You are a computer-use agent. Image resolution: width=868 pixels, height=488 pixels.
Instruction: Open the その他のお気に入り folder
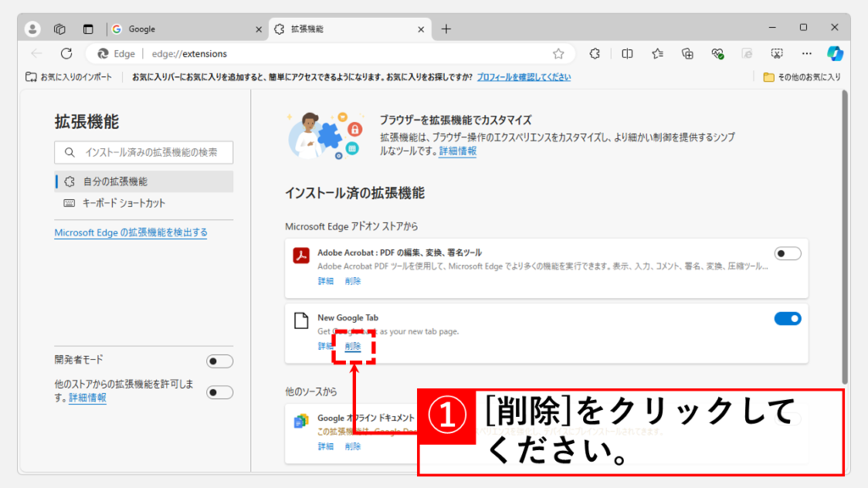802,77
